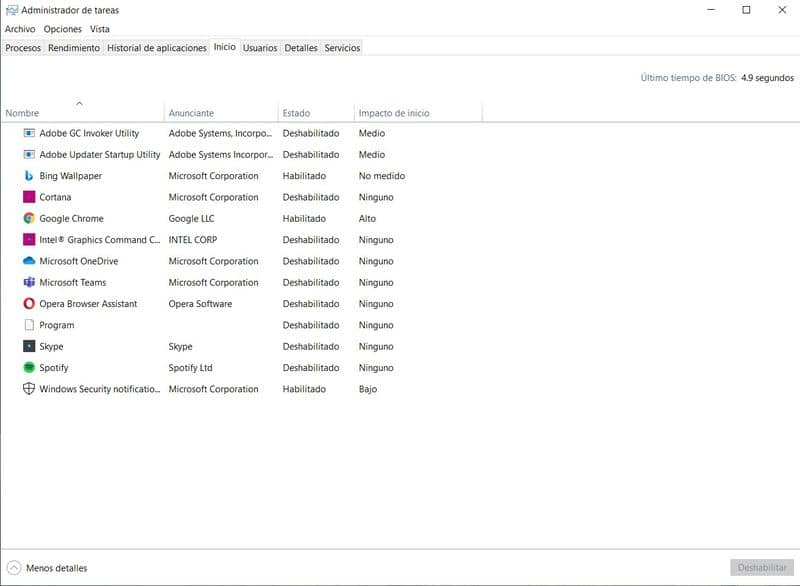
Task: Select the Inicio tab
Action: tap(224, 47)
